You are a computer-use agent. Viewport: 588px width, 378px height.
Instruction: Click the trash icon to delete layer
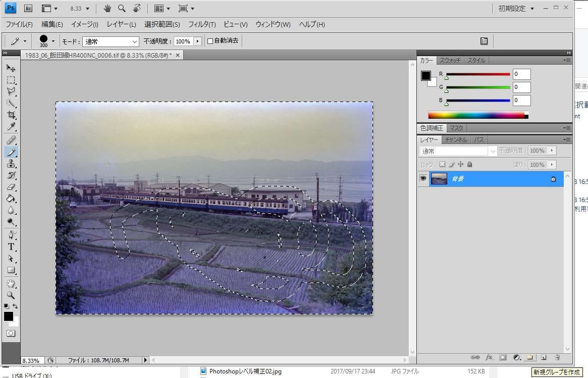tap(557, 357)
